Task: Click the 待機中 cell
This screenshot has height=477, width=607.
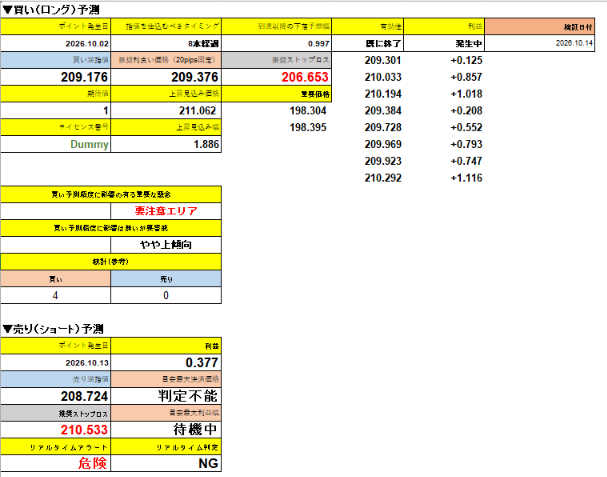Action: 166,430
